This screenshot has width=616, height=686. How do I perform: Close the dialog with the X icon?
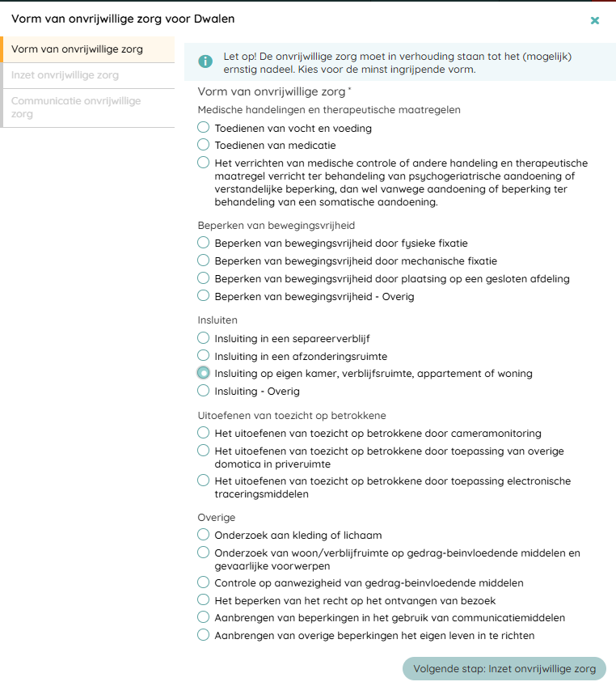pyautogui.click(x=595, y=20)
